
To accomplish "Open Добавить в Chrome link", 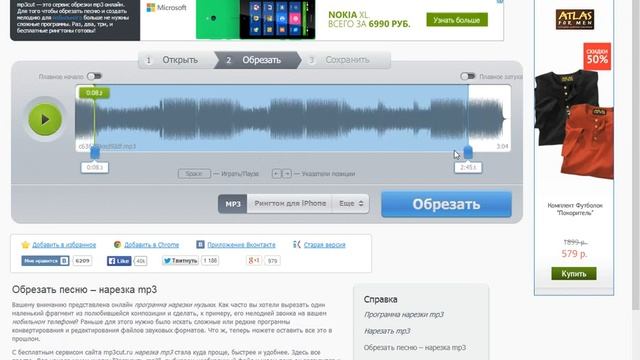I will (x=151, y=245).
